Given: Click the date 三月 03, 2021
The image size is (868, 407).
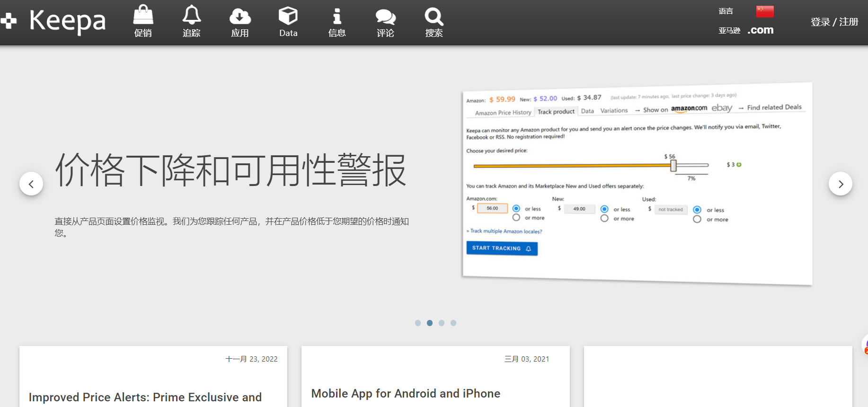Looking at the screenshot, I should [527, 359].
